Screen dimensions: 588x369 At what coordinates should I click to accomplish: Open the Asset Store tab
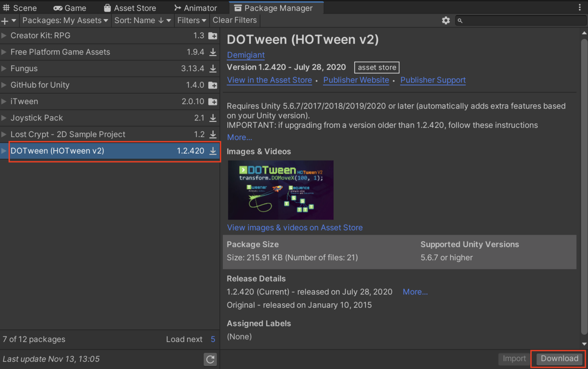129,8
